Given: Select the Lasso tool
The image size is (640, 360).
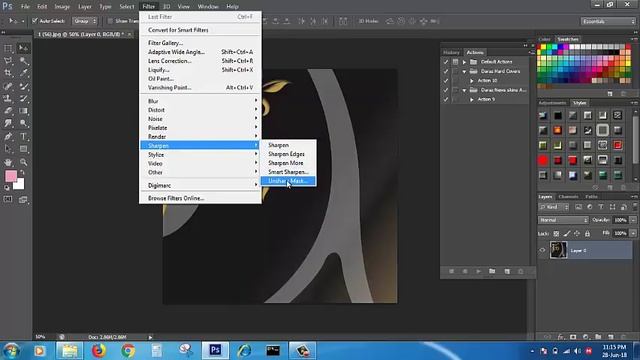Looking at the screenshot, I should click(8, 61).
